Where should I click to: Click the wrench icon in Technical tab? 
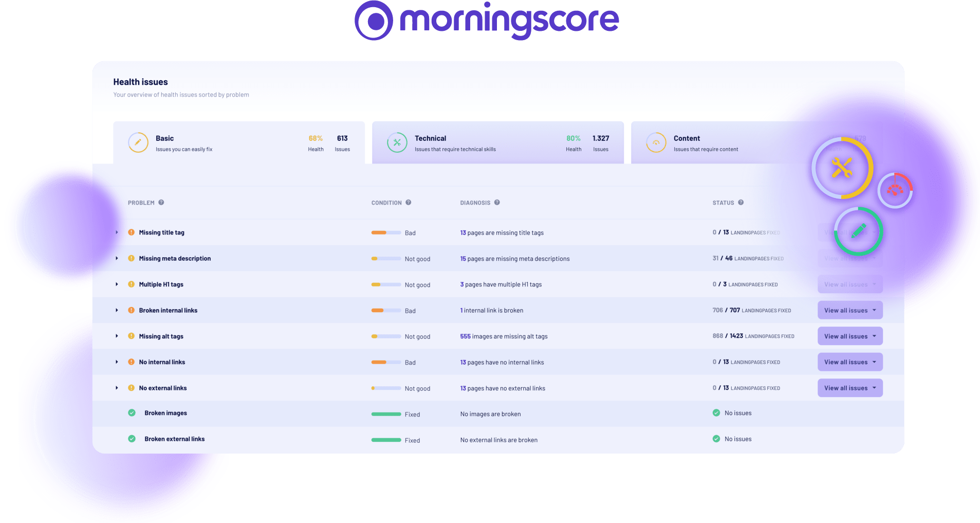point(397,142)
